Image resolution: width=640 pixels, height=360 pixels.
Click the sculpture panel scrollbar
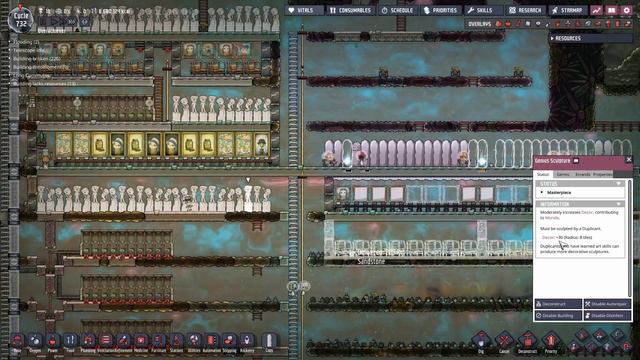(629, 238)
